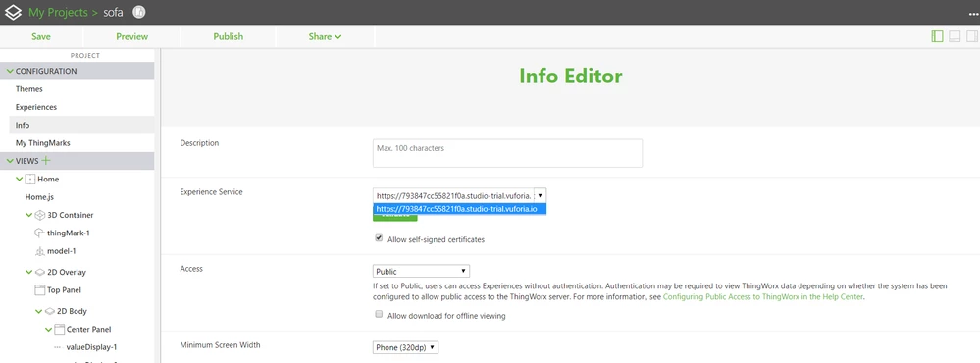
Task: Click Preview in the toolbar
Action: 131,37
